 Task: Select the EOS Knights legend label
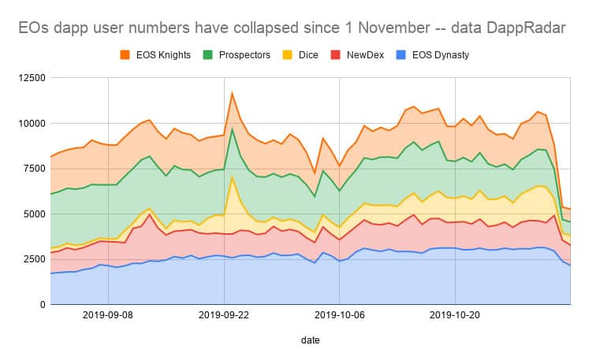coord(163,55)
